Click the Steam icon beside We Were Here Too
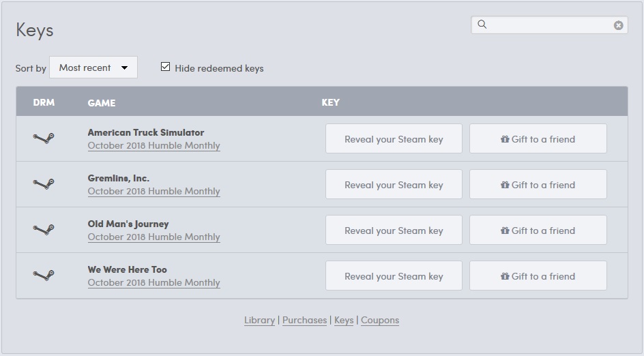Viewport: 644px width, 356px height. 44,275
